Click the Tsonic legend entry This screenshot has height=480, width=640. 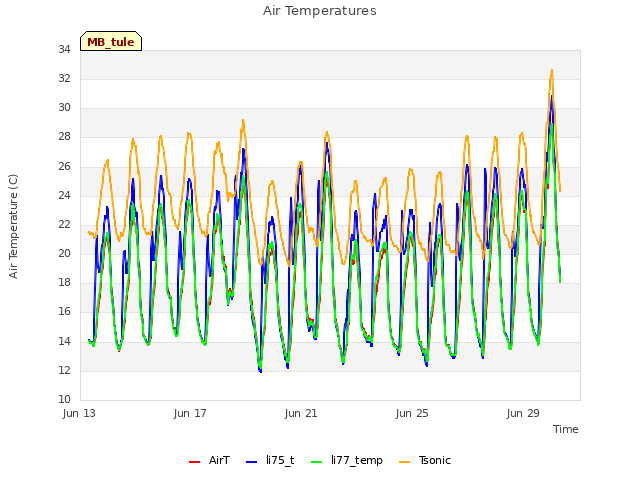tap(424, 460)
